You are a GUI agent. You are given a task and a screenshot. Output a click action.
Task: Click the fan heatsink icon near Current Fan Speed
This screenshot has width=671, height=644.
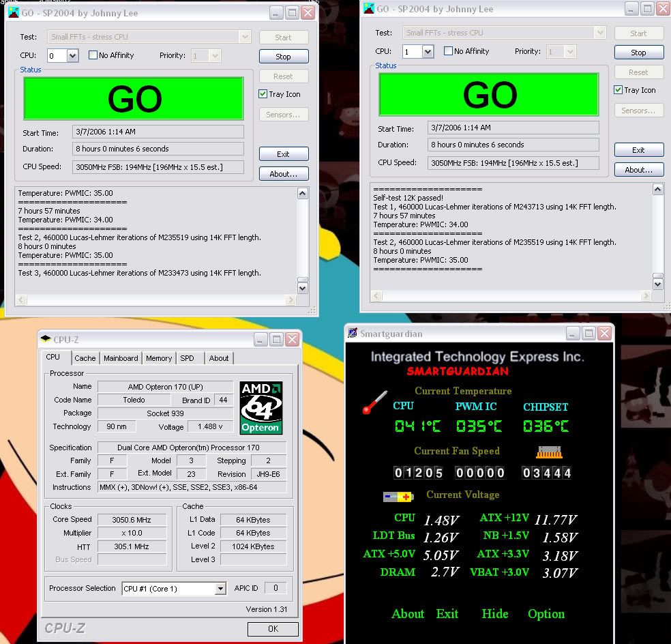(x=549, y=452)
